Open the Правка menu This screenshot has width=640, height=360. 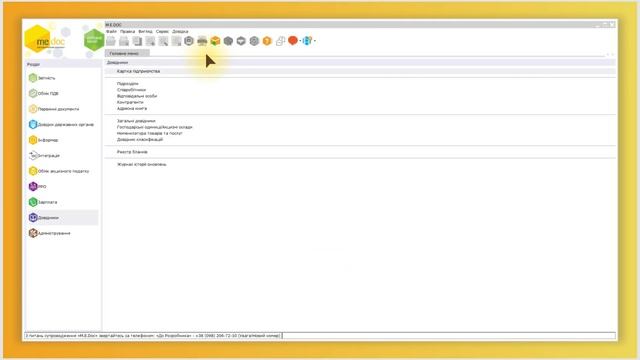[x=127, y=31]
